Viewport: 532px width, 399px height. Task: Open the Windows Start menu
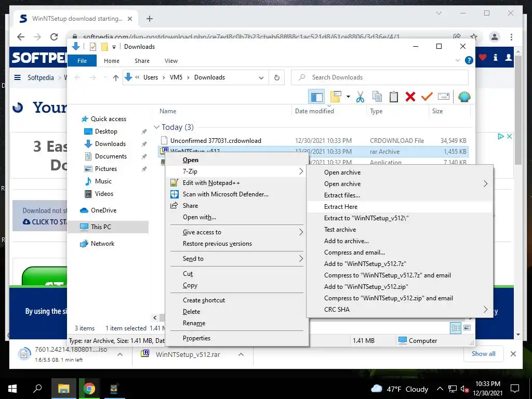point(12,389)
